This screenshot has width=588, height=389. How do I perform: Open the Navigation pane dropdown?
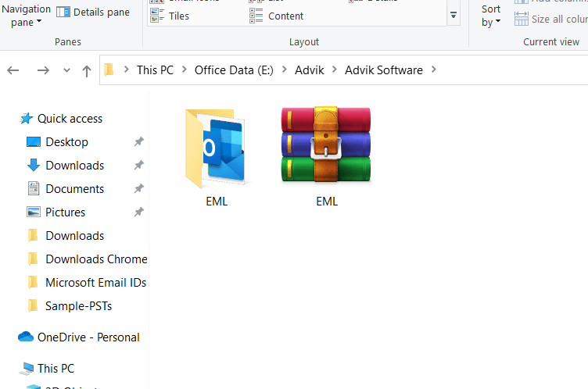coord(26,16)
